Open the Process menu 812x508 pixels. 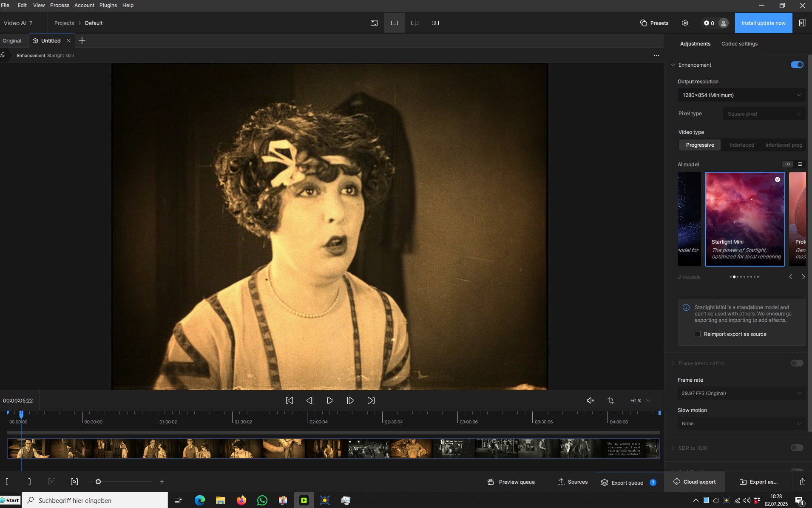pyautogui.click(x=60, y=5)
